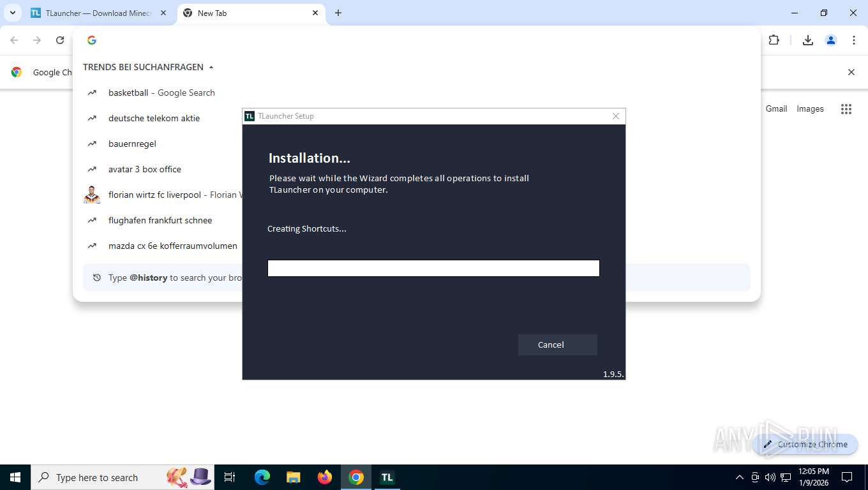The width and height of the screenshot is (868, 490).
Task: Click the taskbar search box
Action: [123, 477]
